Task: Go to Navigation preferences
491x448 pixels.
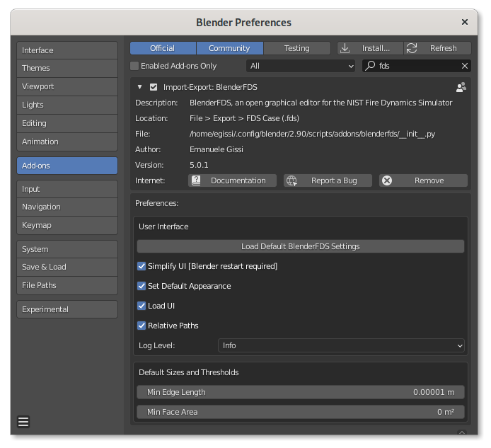Action: (x=67, y=207)
